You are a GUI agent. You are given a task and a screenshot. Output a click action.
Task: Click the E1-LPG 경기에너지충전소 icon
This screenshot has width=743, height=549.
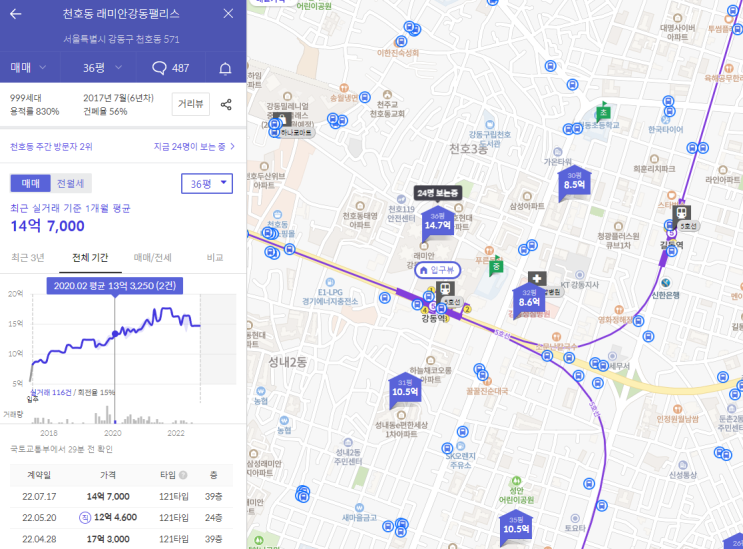[330, 282]
